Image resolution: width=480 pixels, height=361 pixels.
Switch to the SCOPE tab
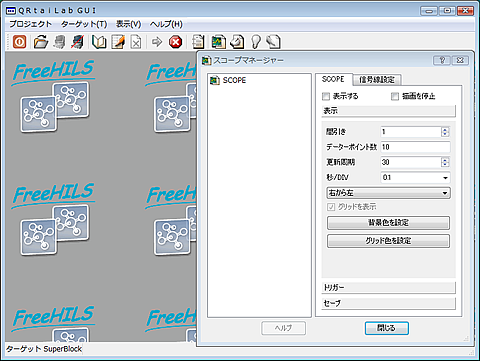333,79
